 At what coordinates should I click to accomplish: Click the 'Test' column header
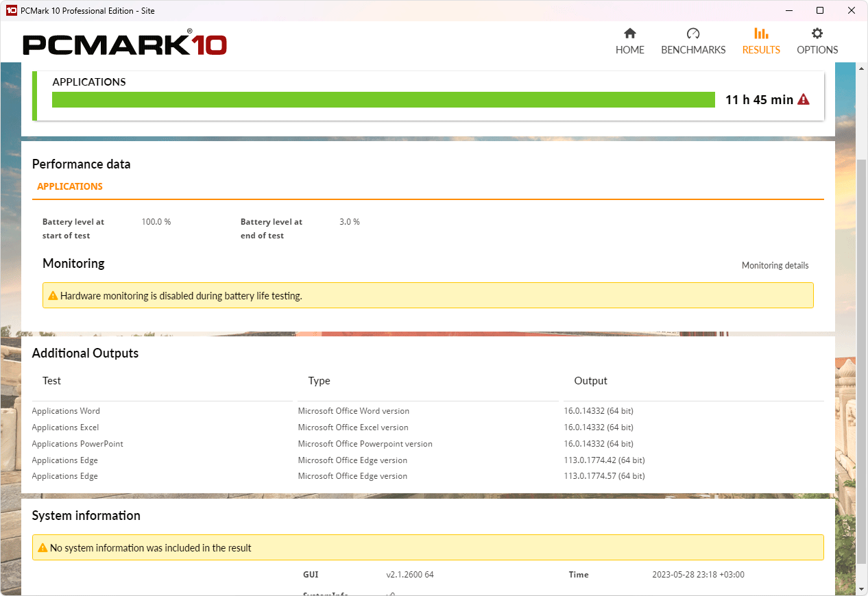[52, 381]
